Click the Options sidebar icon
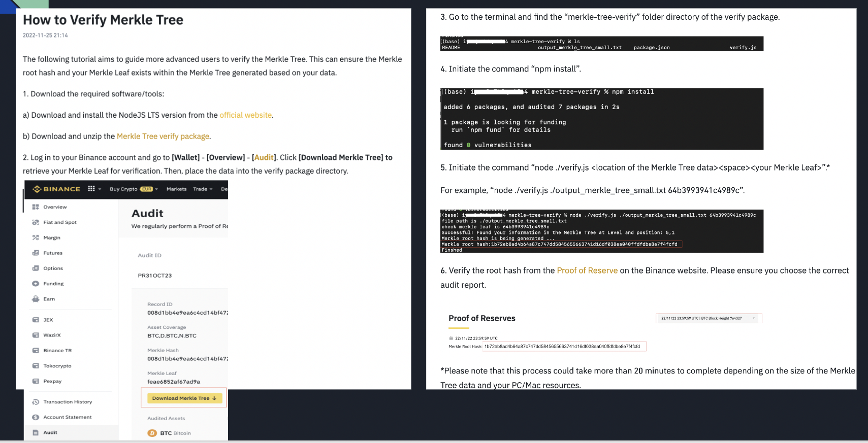The height and width of the screenshot is (443, 868). click(x=36, y=268)
